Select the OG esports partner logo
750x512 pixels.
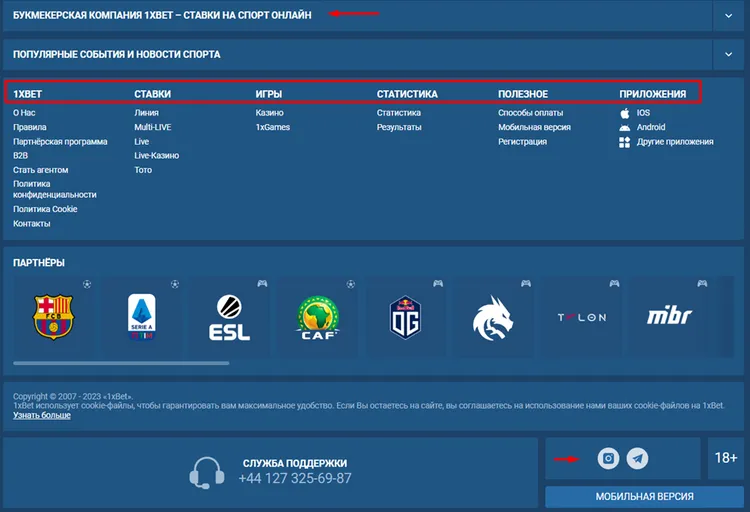coord(405,317)
